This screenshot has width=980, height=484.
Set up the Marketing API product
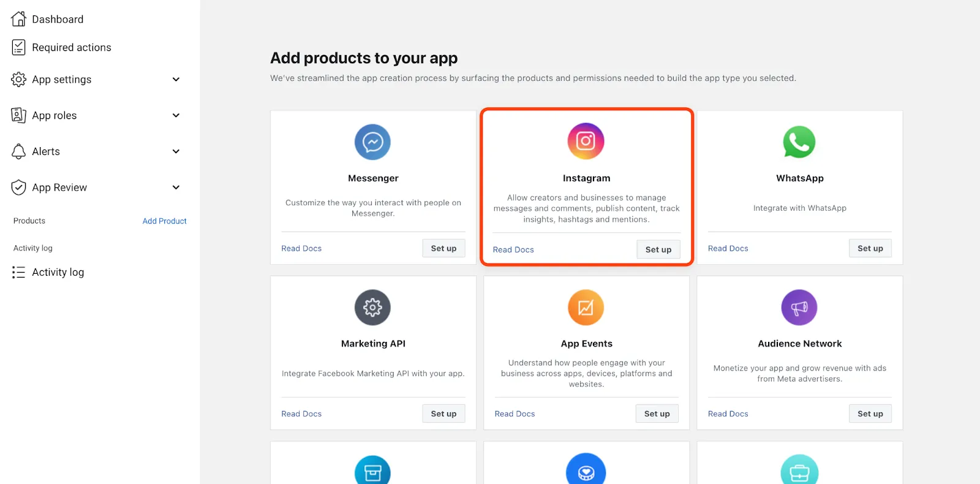pos(443,414)
